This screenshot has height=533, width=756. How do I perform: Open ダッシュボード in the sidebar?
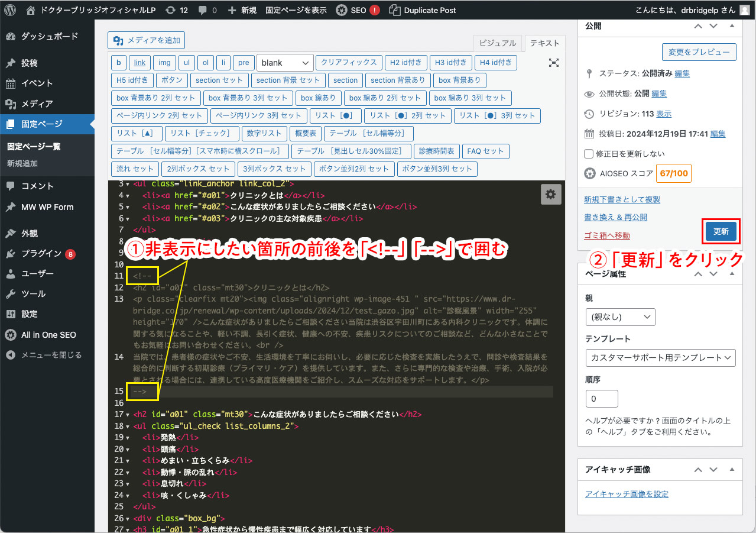pyautogui.click(x=47, y=37)
